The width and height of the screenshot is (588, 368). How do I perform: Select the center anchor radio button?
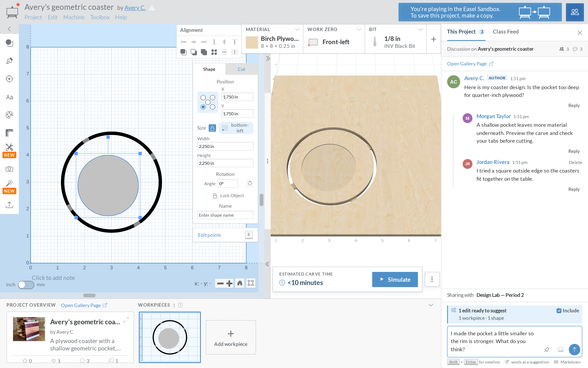point(208,102)
